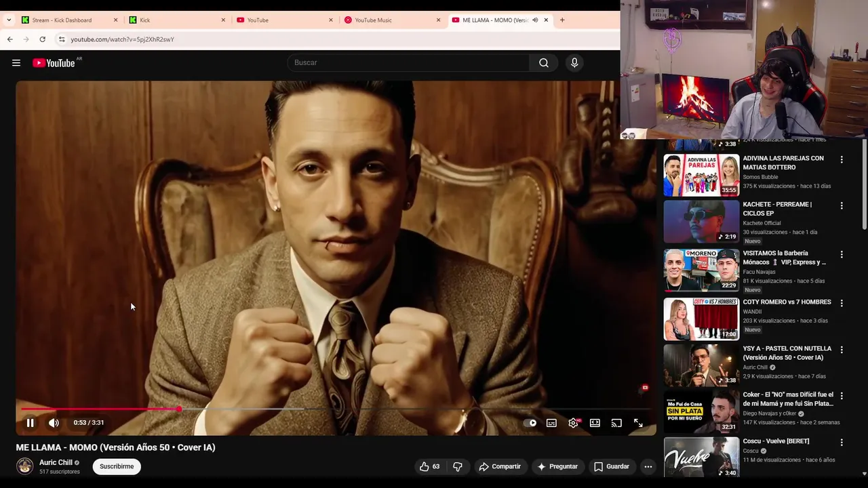The image size is (868, 488).
Task: Open a new browser tab plus
Action: [562, 20]
